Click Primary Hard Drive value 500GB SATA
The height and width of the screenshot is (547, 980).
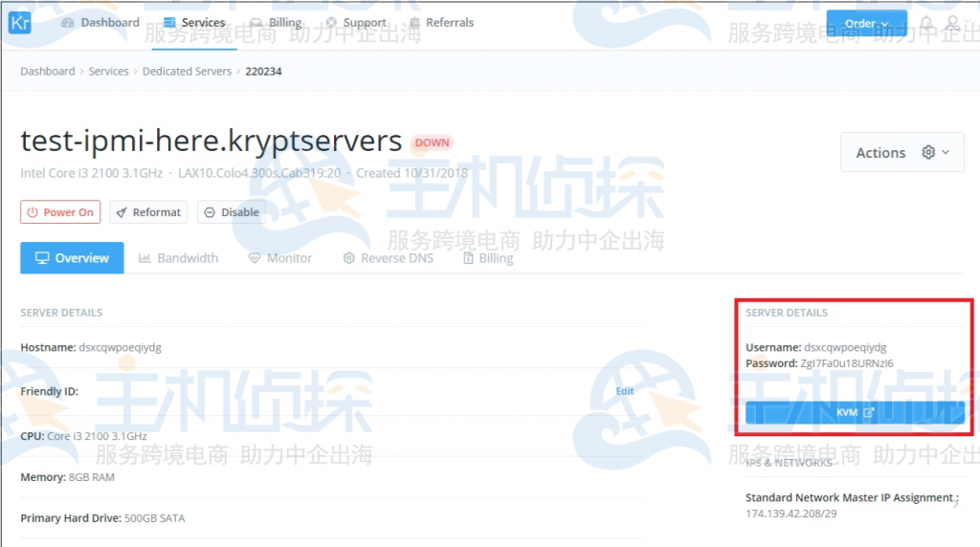[154, 518]
